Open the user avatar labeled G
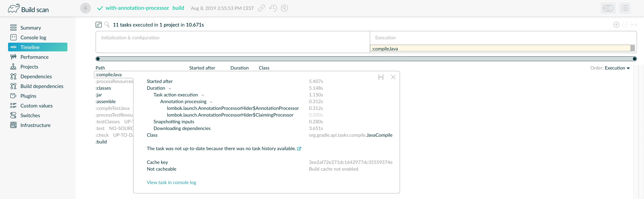Viewport: 644px width, 199px height. [86, 8]
